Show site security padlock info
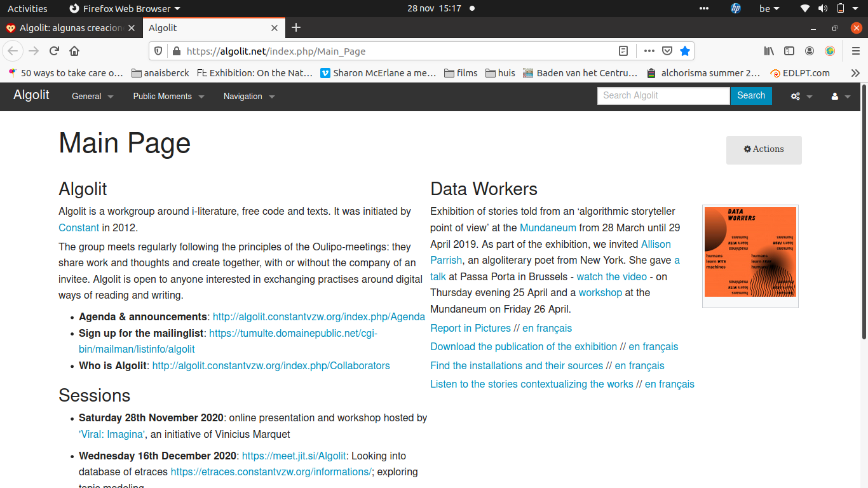Image resolution: width=868 pixels, height=488 pixels. coord(176,51)
